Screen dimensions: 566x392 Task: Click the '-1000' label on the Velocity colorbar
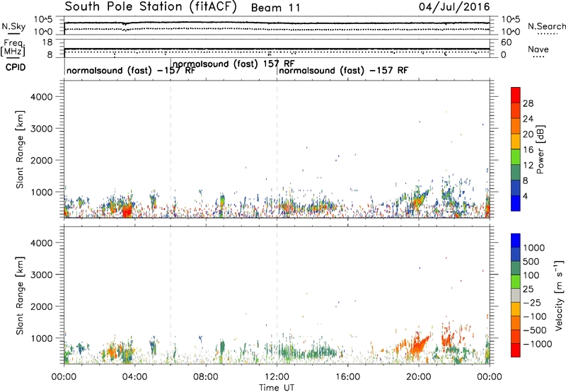[x=538, y=344]
